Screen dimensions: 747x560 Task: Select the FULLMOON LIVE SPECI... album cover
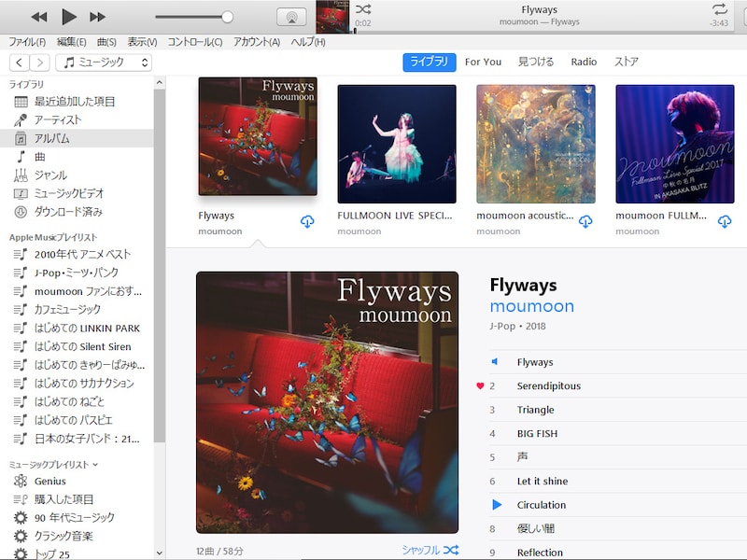[397, 144]
